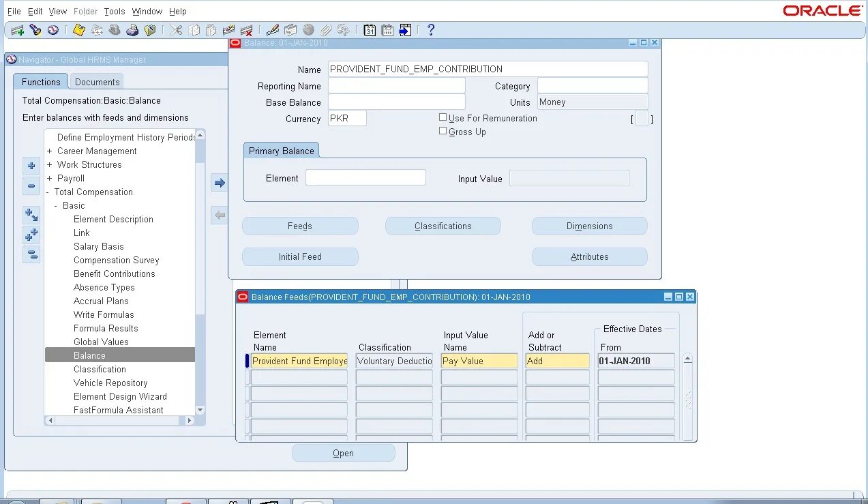The width and height of the screenshot is (868, 504).
Task: Select the Functions tab in Navigator
Action: point(41,82)
